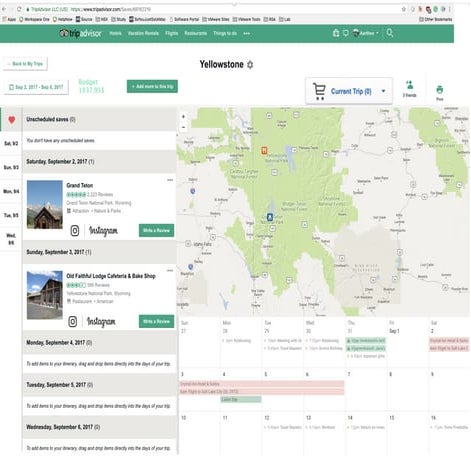This screenshot has height=471, width=471.
Task: Go to Flights in navigation bar
Action: click(171, 33)
